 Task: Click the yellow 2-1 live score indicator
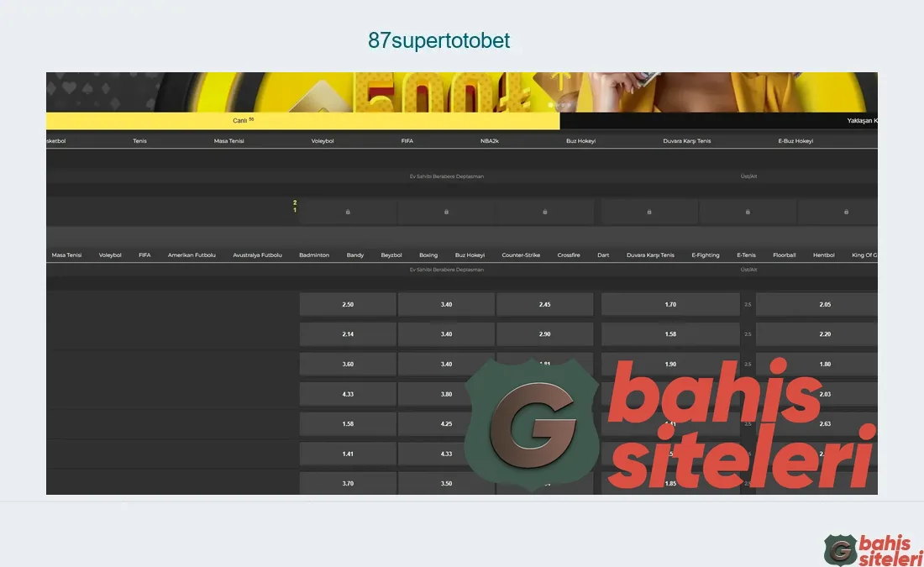pyautogui.click(x=295, y=206)
